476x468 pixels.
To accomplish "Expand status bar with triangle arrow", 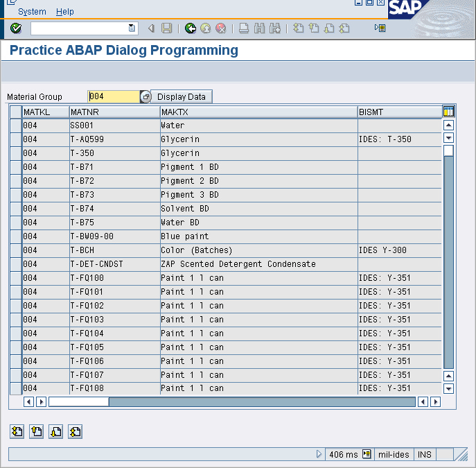I will (319, 454).
